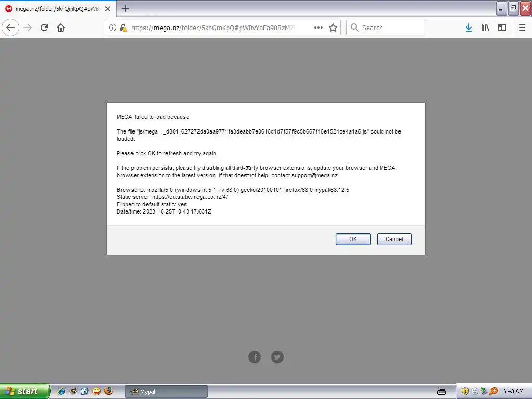Click the BrowserID information line
532x399 pixels.
[233, 190]
